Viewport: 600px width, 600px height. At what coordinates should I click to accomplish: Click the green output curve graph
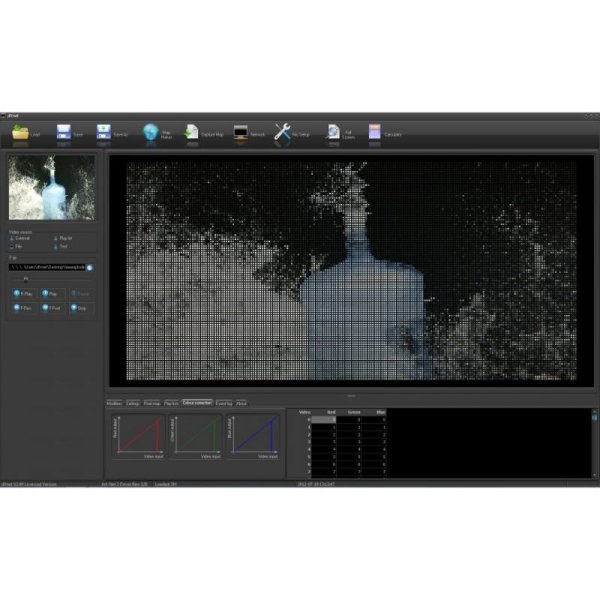pos(196,436)
